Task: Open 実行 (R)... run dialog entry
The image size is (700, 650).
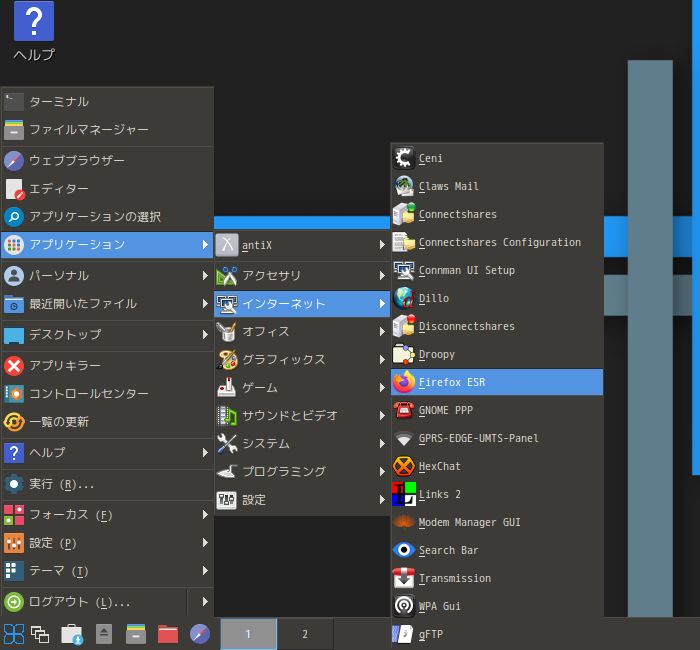Action: (107, 484)
